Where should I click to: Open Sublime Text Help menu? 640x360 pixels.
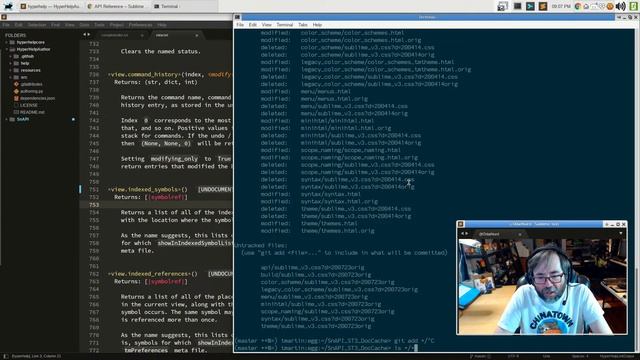pos(162,25)
